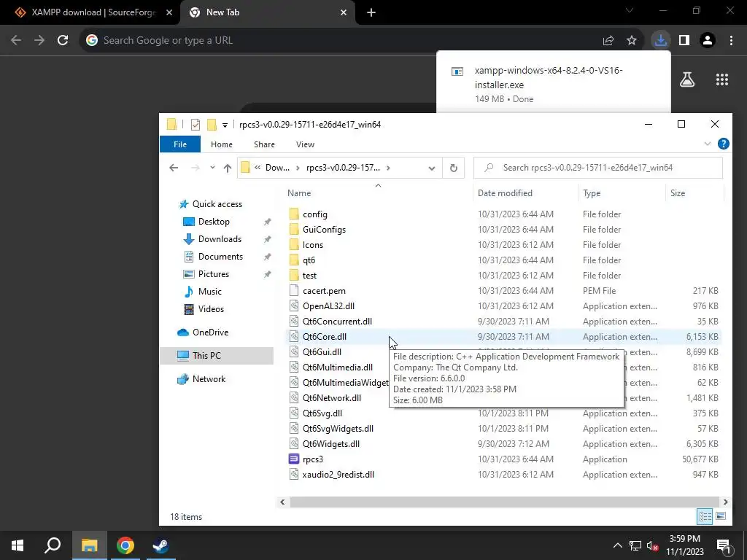Screen dimensions: 747x560
Task: Open Customize Quick Access Toolbar dropdown
Action: pos(225,125)
